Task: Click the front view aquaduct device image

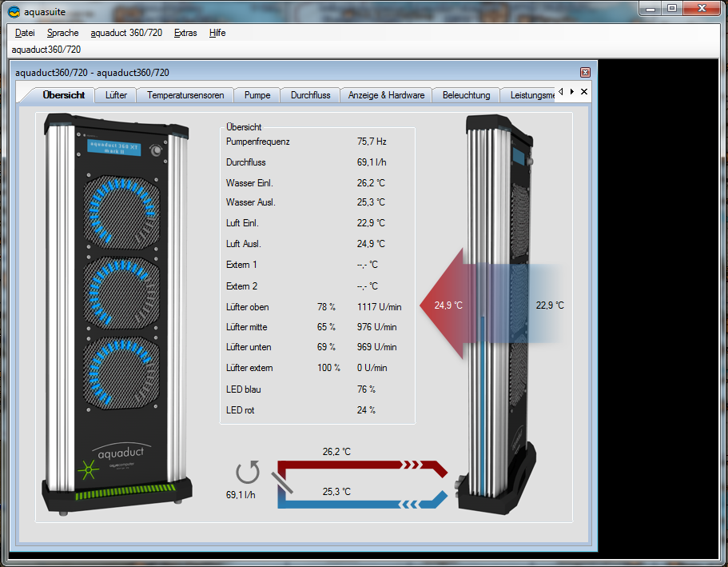Action: pyautogui.click(x=116, y=314)
